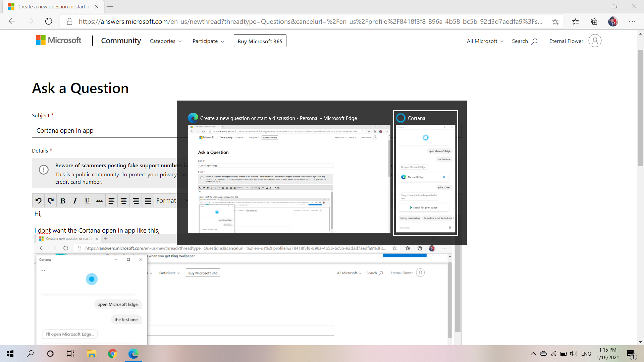Toggle Bold formatting in editor

63,201
